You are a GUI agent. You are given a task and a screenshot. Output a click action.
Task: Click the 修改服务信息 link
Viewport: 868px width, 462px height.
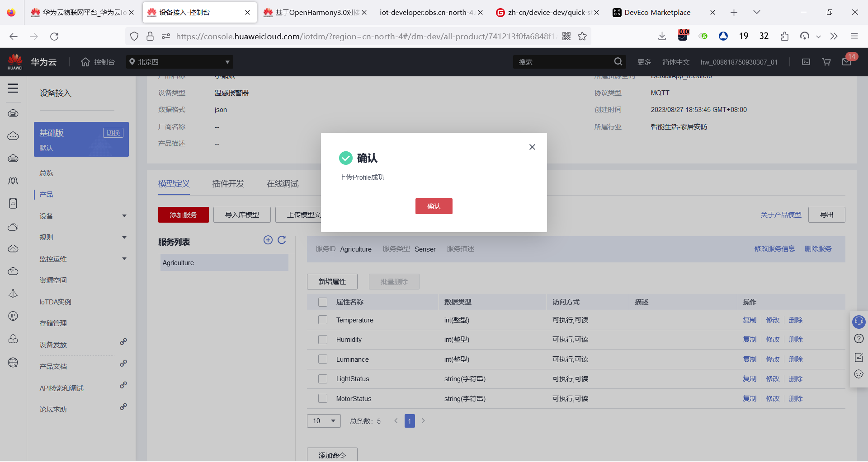pos(774,248)
